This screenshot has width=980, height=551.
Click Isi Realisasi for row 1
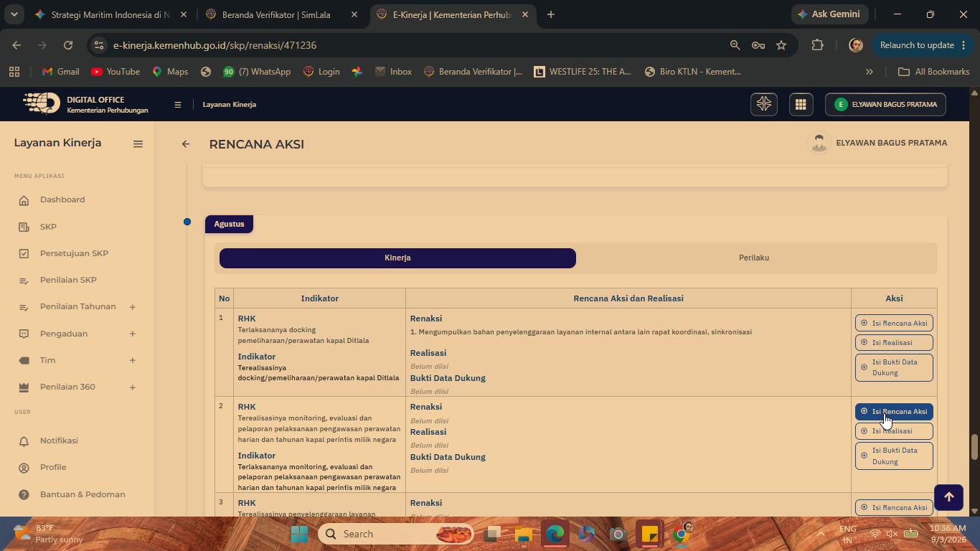click(894, 343)
